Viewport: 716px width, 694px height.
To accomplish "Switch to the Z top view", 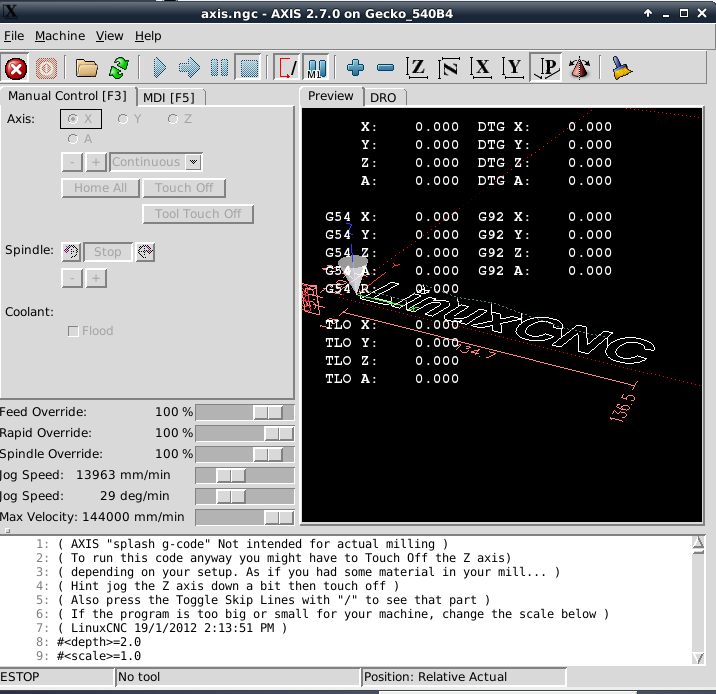I will click(x=417, y=68).
